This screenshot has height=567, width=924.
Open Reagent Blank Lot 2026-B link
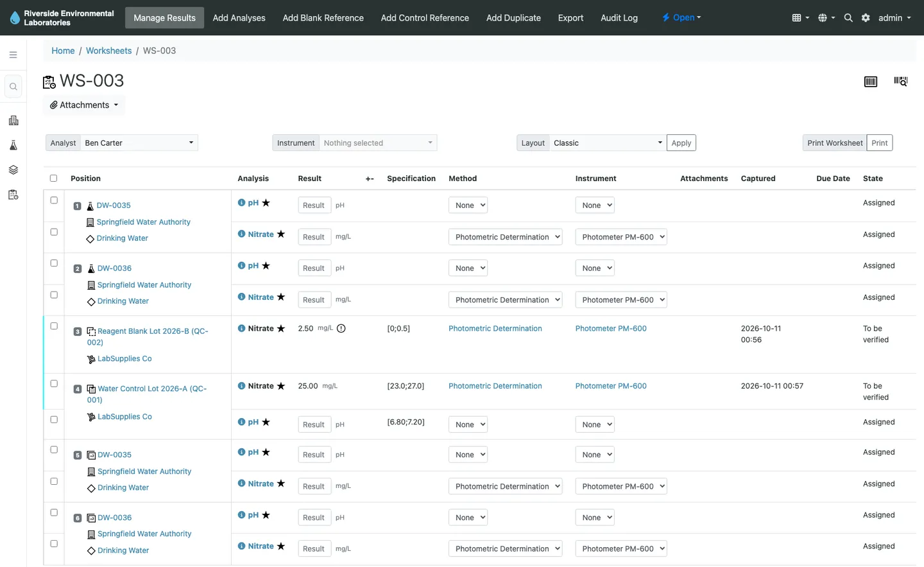pos(148,336)
